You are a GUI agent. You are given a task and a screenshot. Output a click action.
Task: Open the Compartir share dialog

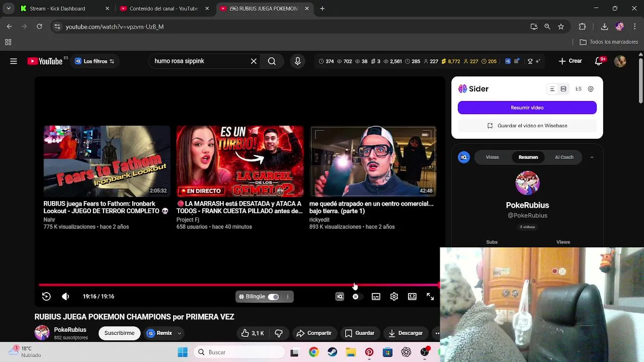click(314, 333)
